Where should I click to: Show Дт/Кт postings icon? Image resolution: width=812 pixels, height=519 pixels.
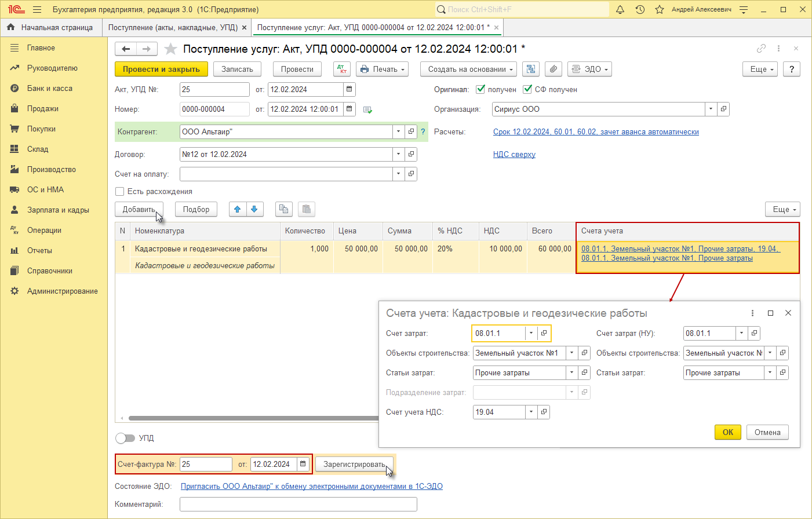pyautogui.click(x=342, y=69)
